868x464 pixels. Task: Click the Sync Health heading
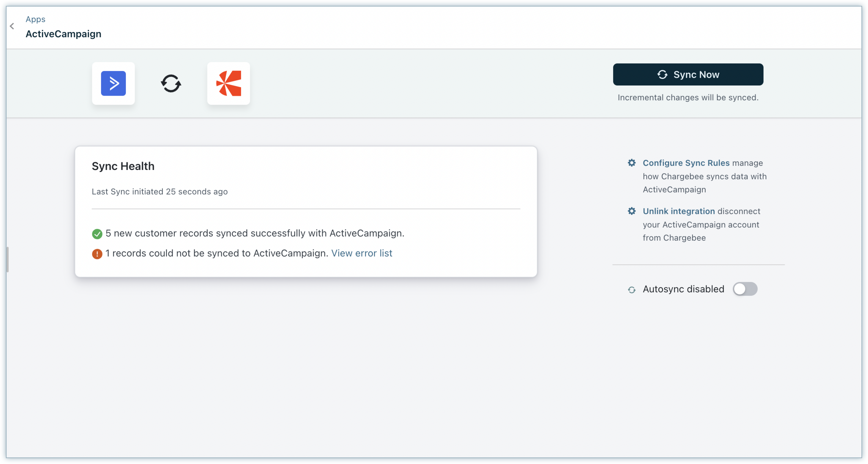(123, 166)
